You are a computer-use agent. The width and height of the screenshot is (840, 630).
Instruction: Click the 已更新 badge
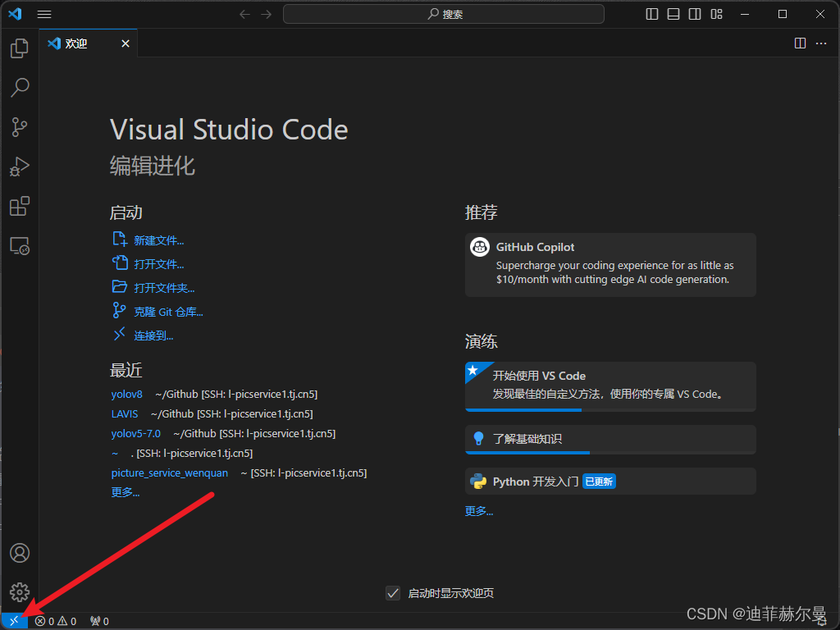(599, 482)
